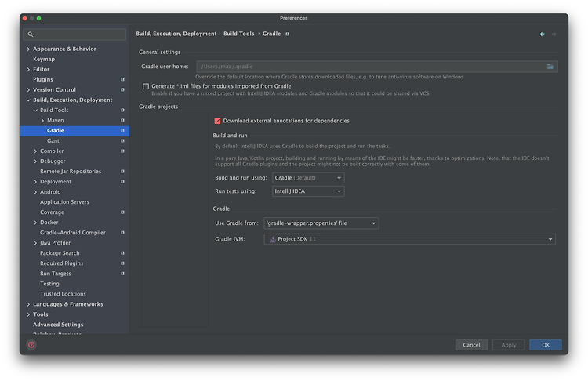This screenshot has height=381, width=588.
Task: Open Trusted Locations settings
Action: (x=63, y=294)
